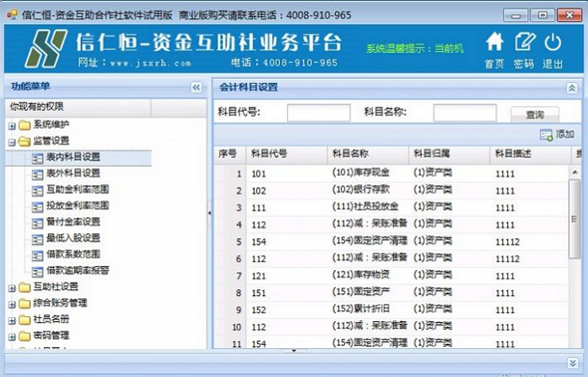Screen dimensions: 588x377
Task: Click the 最低入股设置 item icon
Action: click(x=38, y=239)
